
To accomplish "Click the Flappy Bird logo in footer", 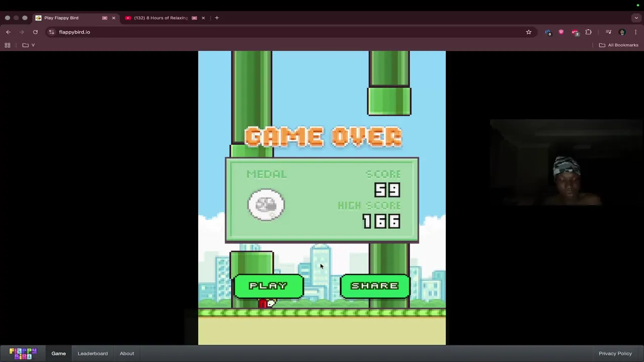I will coord(23,353).
